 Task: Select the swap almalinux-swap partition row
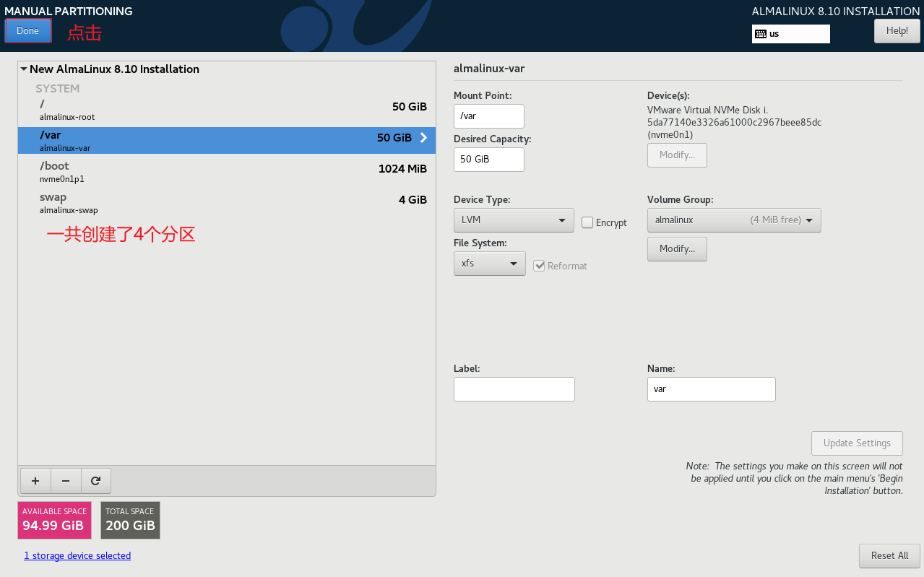[x=227, y=203]
